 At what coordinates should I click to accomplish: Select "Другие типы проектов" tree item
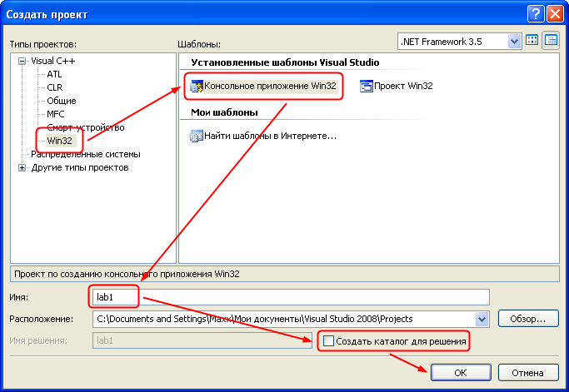tap(80, 167)
